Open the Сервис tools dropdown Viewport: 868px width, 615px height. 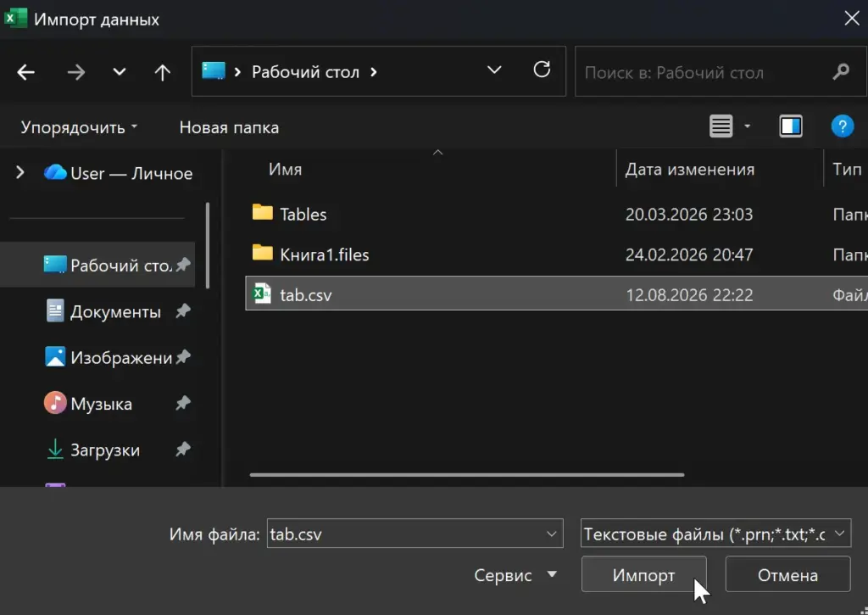tap(515, 575)
